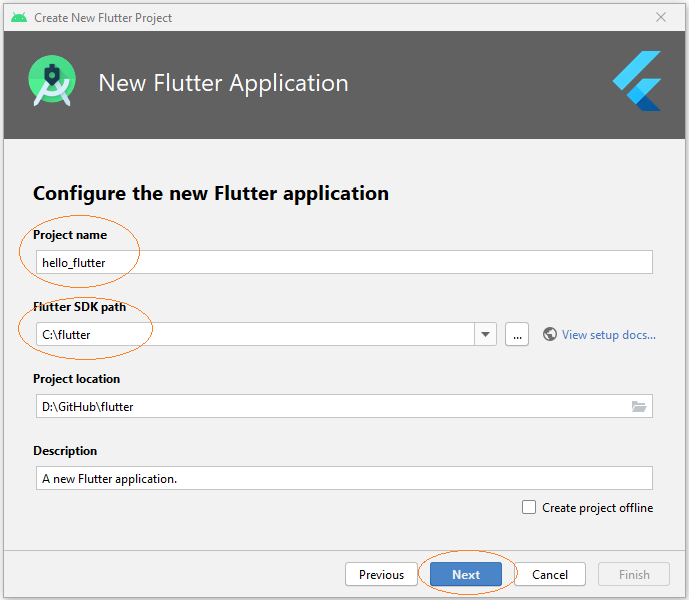Viewport: 689px width, 600px height.
Task: Click the Description text field
Action: (x=344, y=478)
